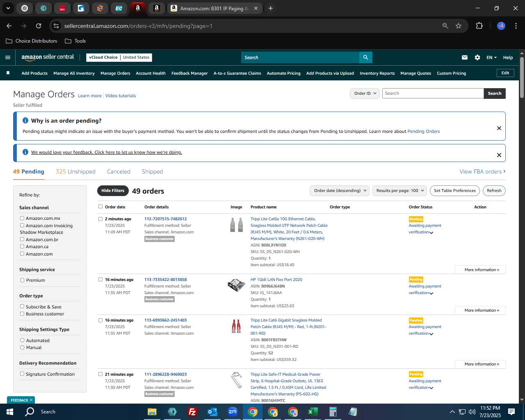
Task: Open the Feedback Manager menu item
Action: pos(189,73)
